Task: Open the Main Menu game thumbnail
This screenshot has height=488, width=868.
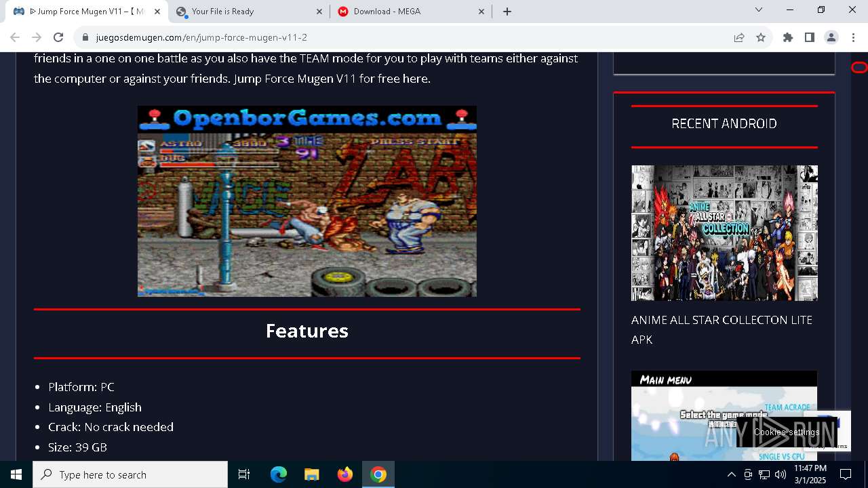Action: point(724,415)
